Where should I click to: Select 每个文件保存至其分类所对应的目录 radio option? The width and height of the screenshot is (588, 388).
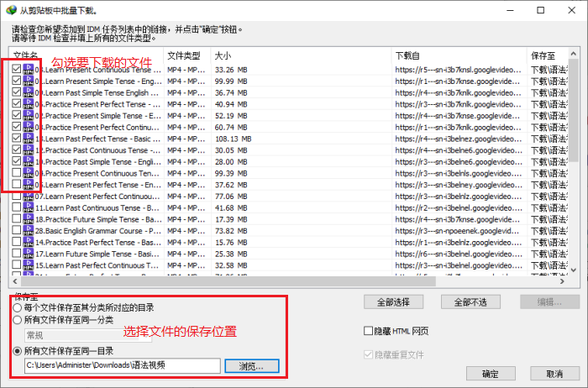(18, 308)
